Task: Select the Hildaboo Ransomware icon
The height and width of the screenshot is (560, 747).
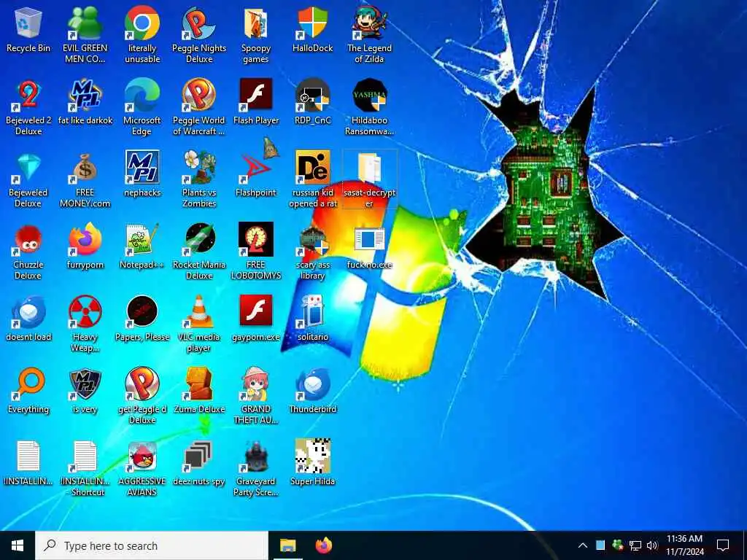Action: pos(369,107)
